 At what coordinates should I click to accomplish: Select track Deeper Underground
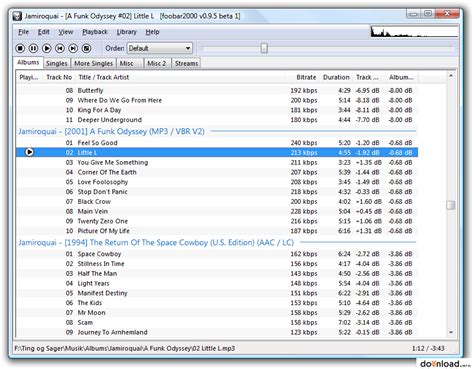217,120
